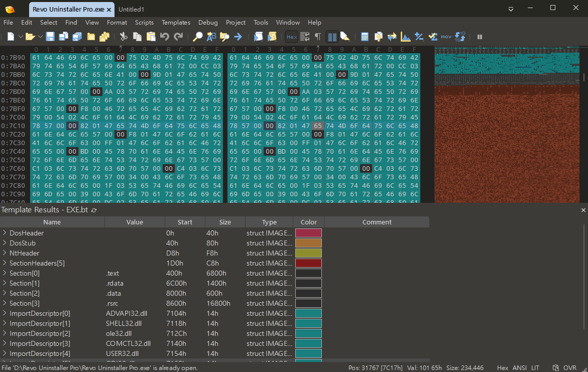The image size is (588, 372).
Task: Toggle OVR overwrite mode in status bar
Action: [569, 368]
